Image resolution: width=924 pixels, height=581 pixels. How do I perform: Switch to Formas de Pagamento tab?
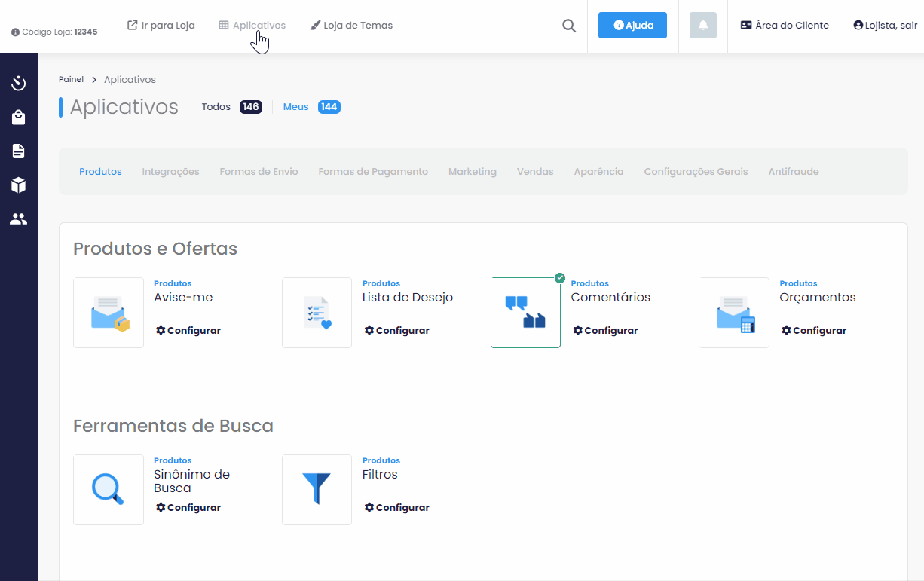373,172
